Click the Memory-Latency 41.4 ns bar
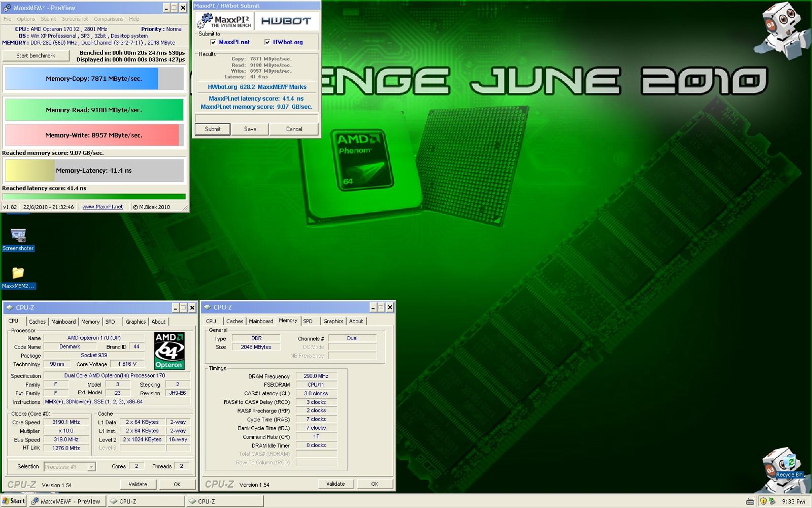812x508 pixels. [94, 171]
